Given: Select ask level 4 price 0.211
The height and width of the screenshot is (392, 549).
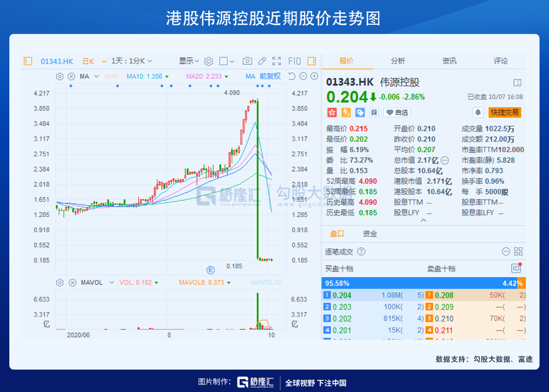Looking at the screenshot, I should pyautogui.click(x=444, y=330).
